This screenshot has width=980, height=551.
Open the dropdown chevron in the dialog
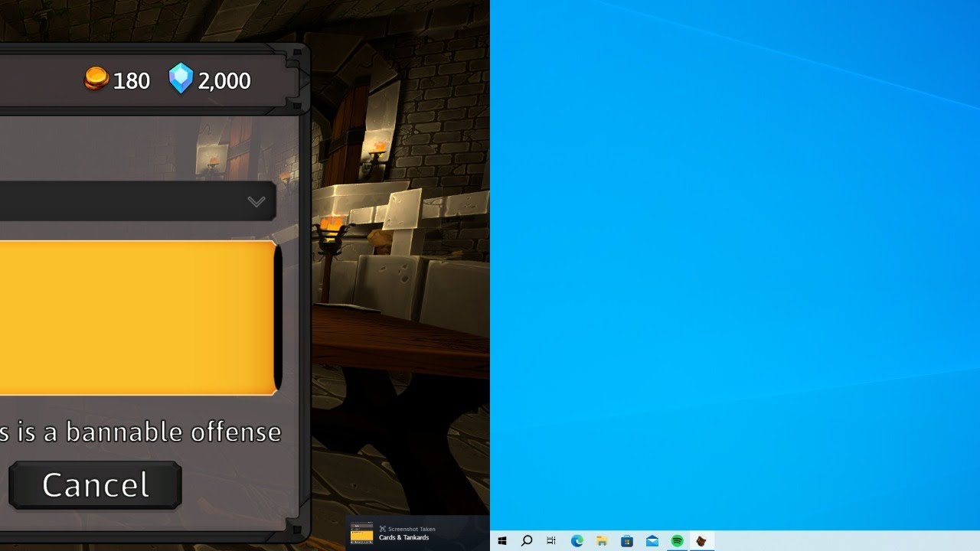pos(256,201)
